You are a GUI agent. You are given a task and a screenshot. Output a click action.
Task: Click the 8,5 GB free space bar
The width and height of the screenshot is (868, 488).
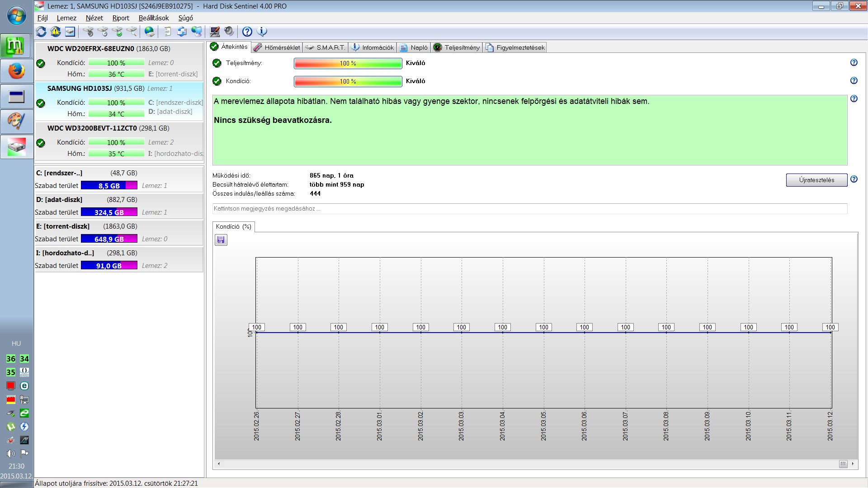(109, 186)
